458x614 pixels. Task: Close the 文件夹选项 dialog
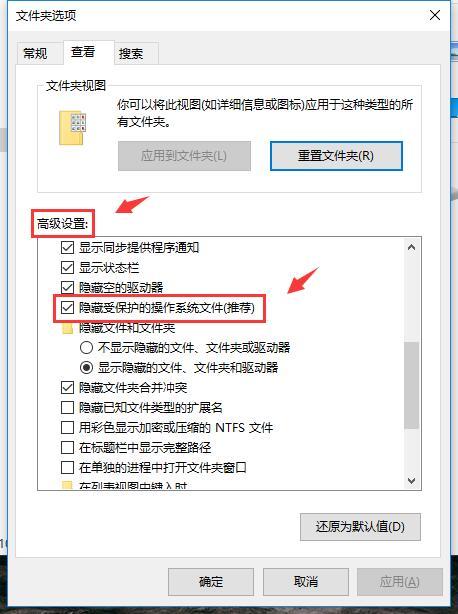coord(435,16)
